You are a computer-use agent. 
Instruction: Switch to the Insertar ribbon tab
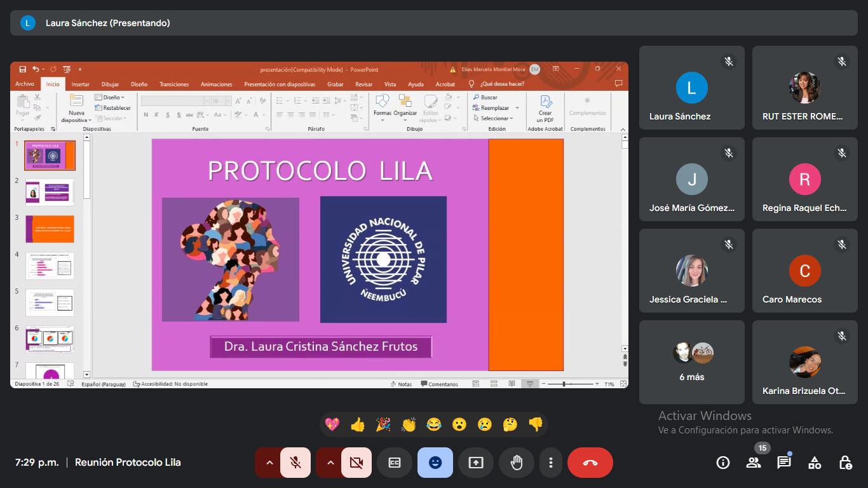[x=81, y=84]
